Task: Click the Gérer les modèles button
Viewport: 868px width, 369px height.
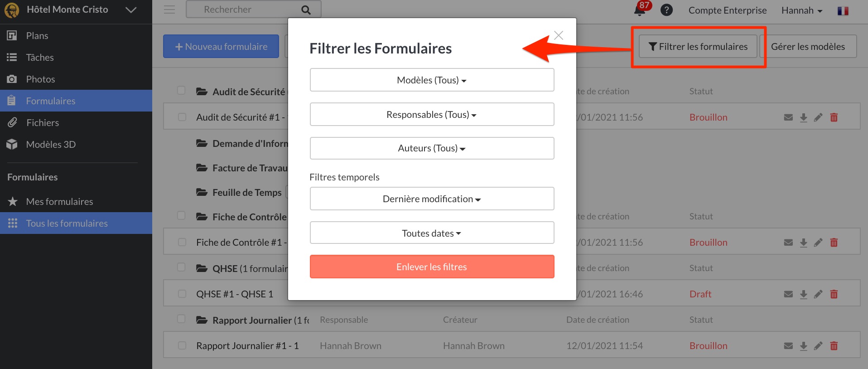Action: click(x=808, y=47)
